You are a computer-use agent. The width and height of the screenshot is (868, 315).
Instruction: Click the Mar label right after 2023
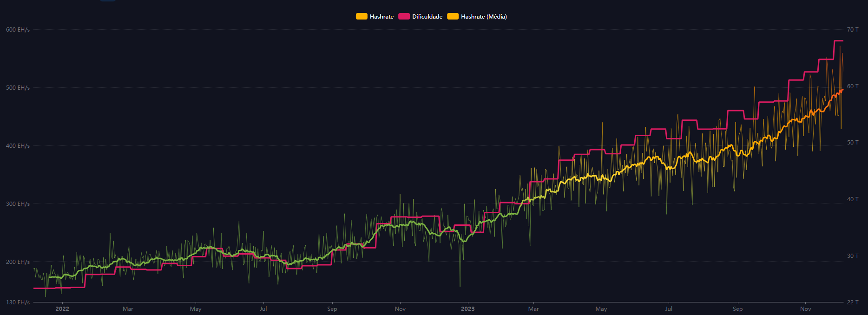coord(533,309)
